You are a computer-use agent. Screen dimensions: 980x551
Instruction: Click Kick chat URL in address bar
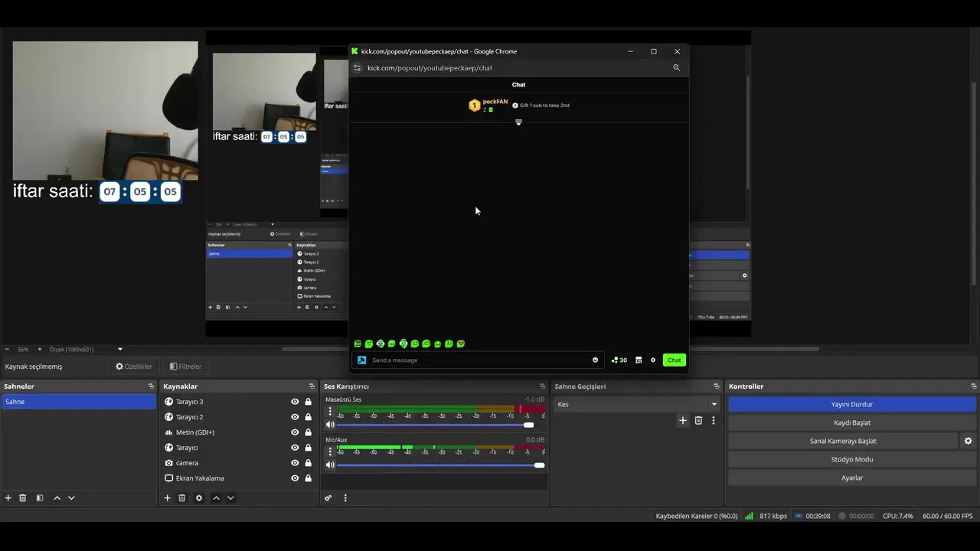click(430, 67)
